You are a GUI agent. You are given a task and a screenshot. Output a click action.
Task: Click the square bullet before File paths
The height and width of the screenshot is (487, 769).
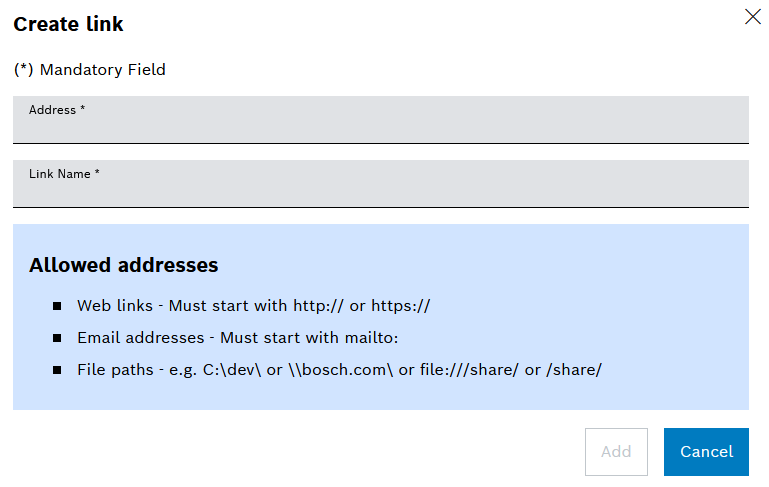[57, 370]
